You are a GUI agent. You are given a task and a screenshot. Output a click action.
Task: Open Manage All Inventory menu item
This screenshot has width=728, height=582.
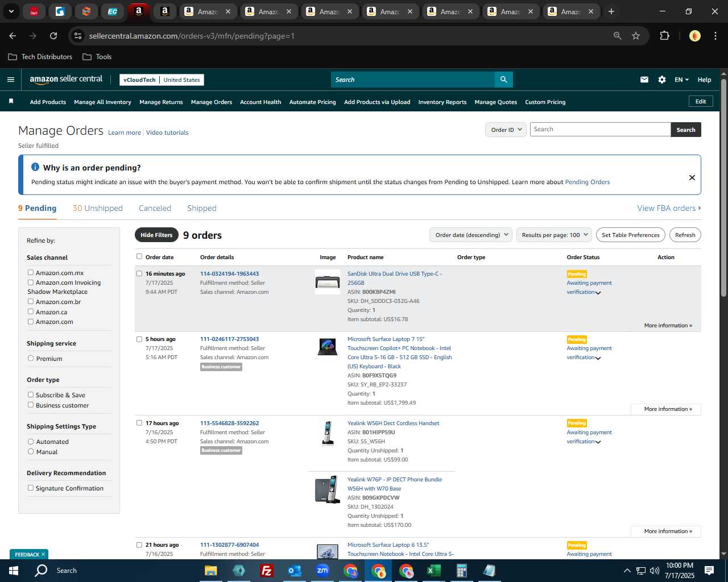pos(102,102)
